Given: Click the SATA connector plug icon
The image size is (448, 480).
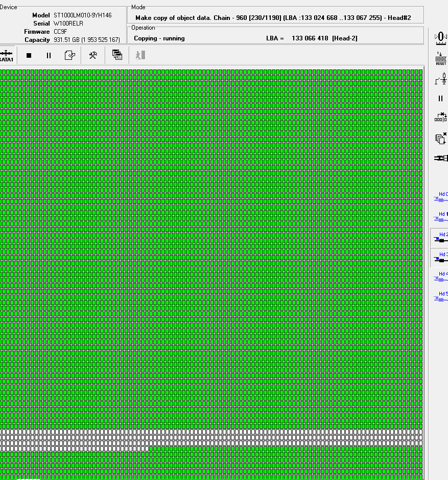Looking at the screenshot, I should point(441,158).
